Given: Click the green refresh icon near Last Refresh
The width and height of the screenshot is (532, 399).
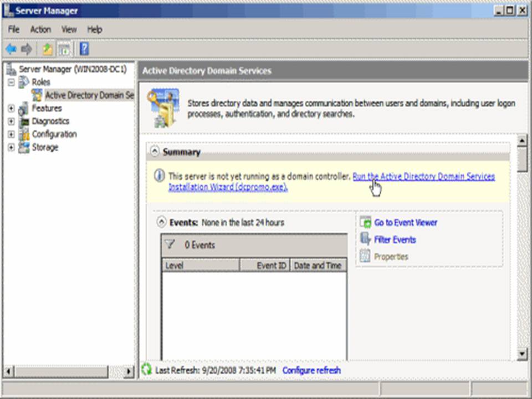Looking at the screenshot, I should (147, 370).
